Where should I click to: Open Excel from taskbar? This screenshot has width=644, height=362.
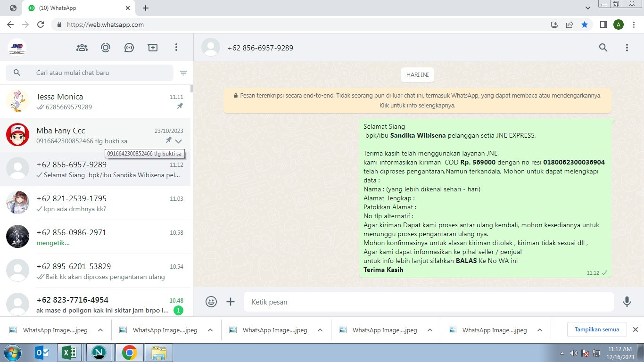(x=70, y=353)
